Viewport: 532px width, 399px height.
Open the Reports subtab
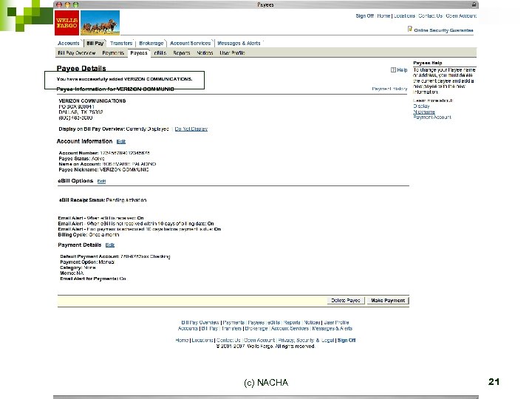[x=182, y=53]
